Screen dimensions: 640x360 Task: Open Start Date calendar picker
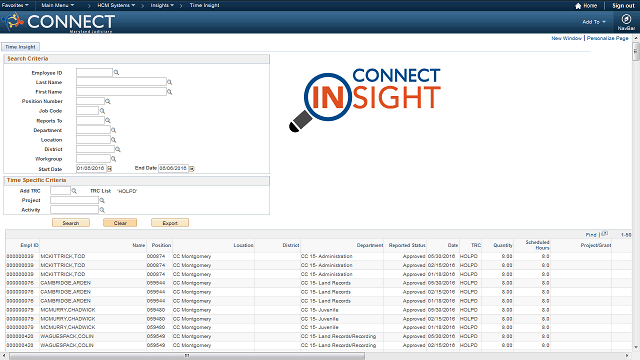click(109, 169)
